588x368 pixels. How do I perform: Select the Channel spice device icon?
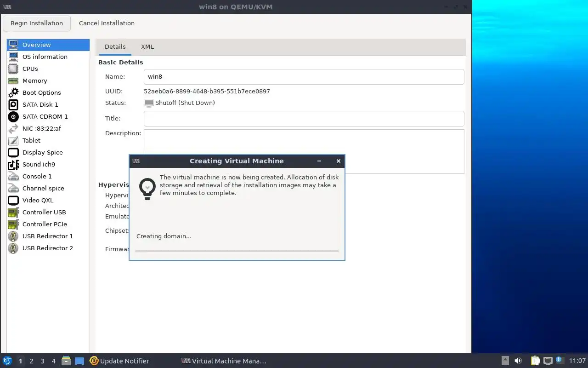[x=13, y=188]
